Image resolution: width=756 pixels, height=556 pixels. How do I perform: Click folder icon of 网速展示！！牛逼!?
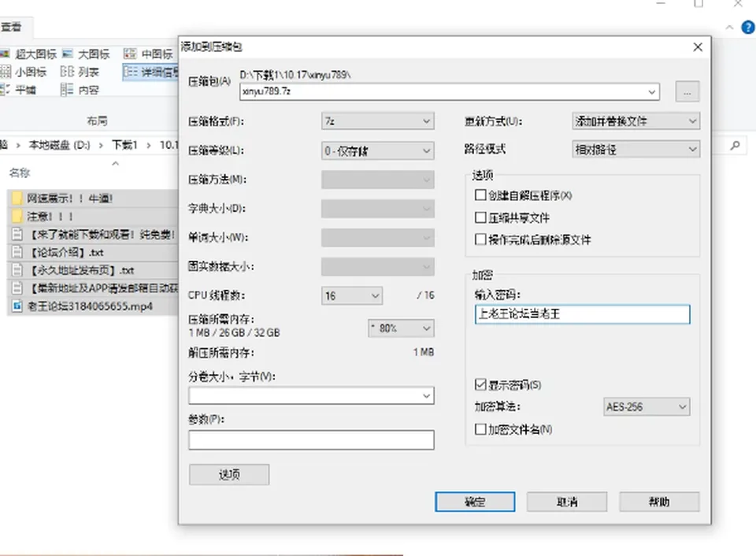17,198
